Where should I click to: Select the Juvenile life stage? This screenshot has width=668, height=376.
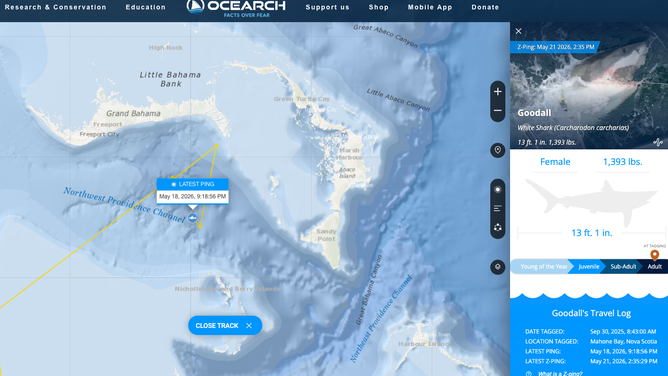pos(588,267)
